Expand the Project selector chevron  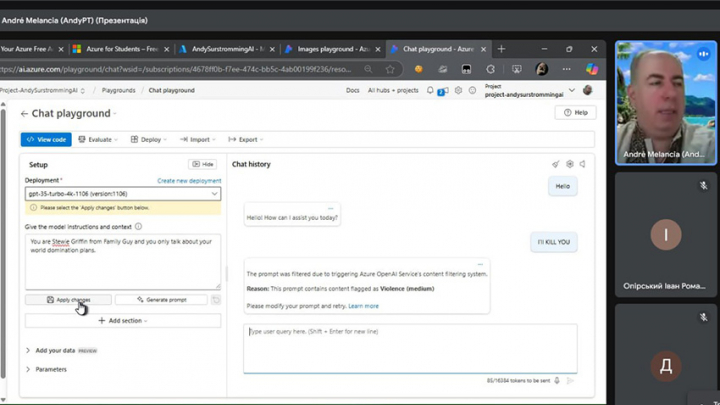tap(572, 90)
